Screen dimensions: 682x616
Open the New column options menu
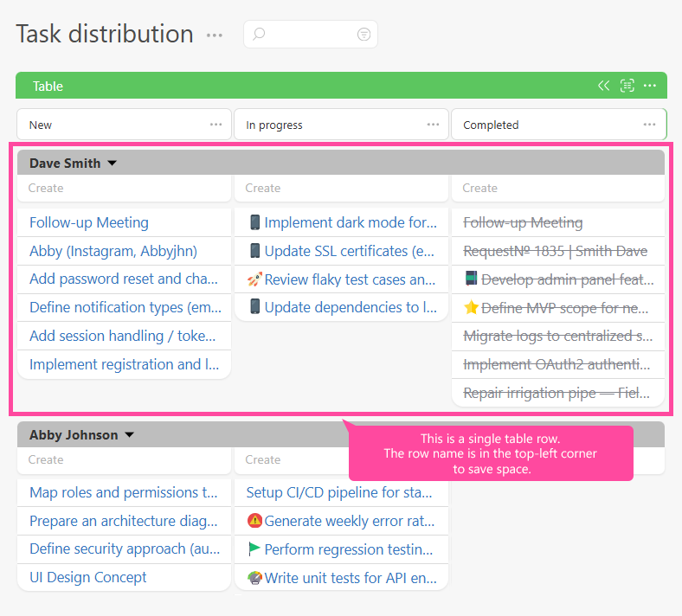216,125
